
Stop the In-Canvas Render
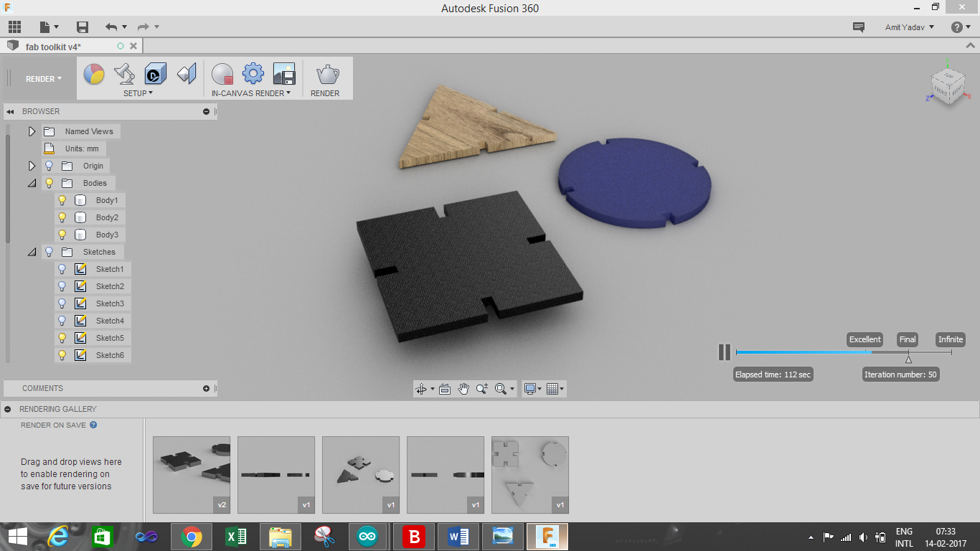(222, 73)
